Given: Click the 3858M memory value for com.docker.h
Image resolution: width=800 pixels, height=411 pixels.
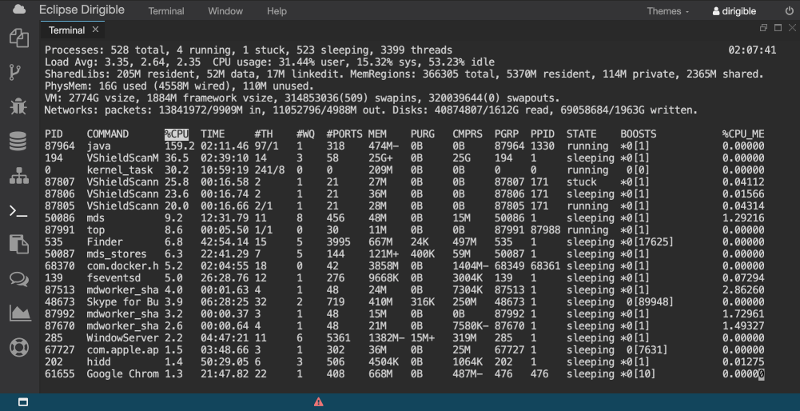Looking at the screenshot, I should click(x=383, y=266).
